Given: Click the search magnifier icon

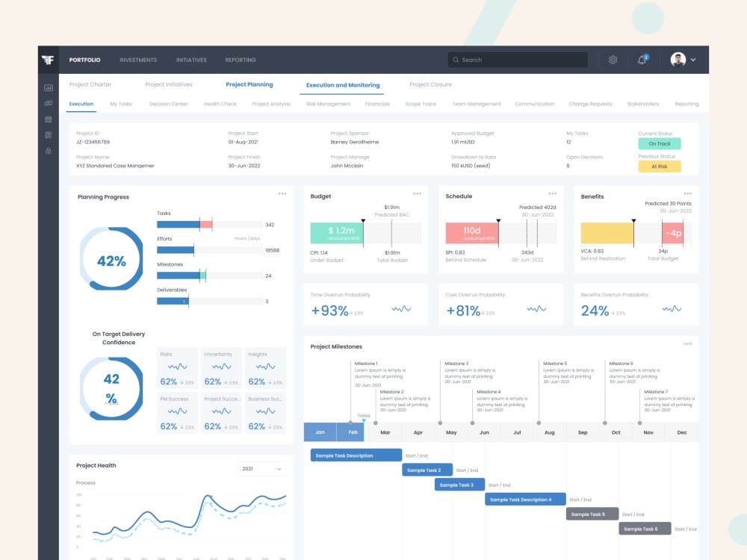Looking at the screenshot, I should [x=456, y=60].
